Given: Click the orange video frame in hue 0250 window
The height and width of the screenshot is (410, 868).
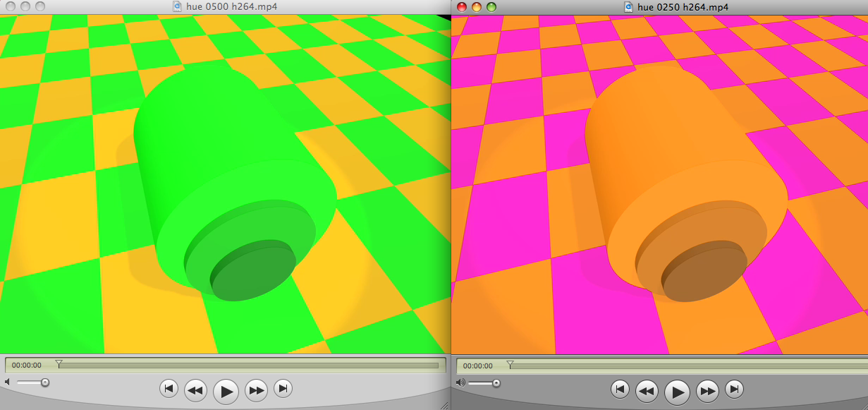Looking at the screenshot, I should tap(659, 183).
